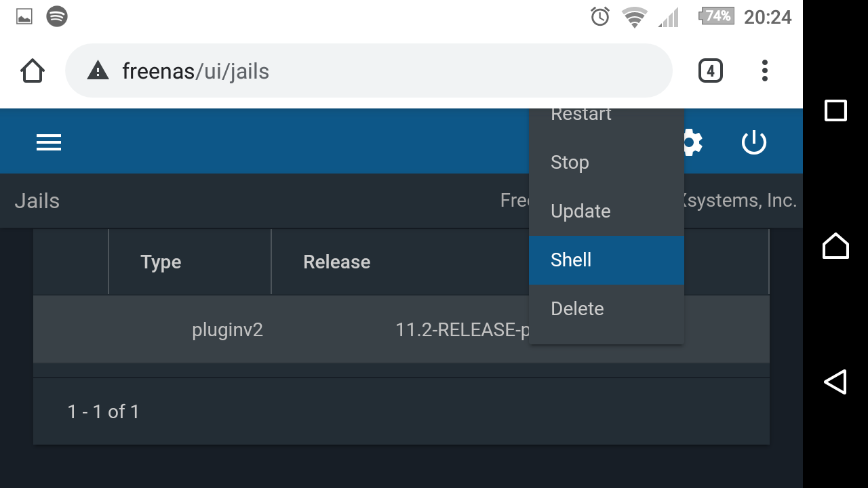
Task: Select Restart from the jail menu
Action: 606,118
